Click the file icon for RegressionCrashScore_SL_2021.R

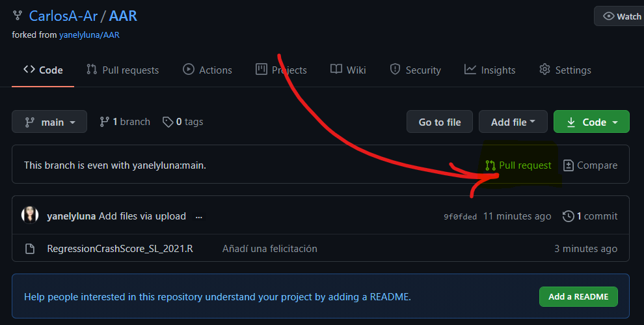point(30,249)
